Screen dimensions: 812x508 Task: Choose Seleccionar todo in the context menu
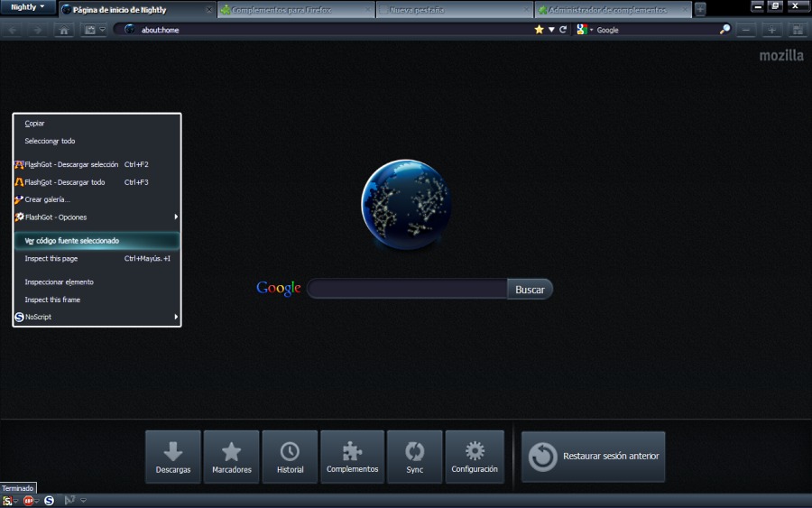coord(97,141)
